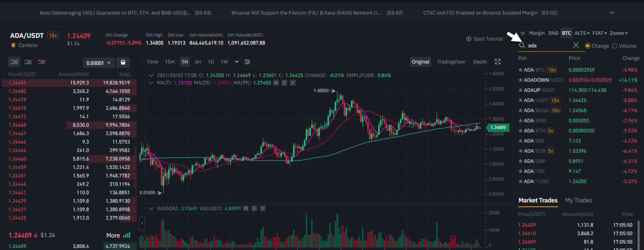Open the Filecoin & Kava announcement

click(317, 13)
